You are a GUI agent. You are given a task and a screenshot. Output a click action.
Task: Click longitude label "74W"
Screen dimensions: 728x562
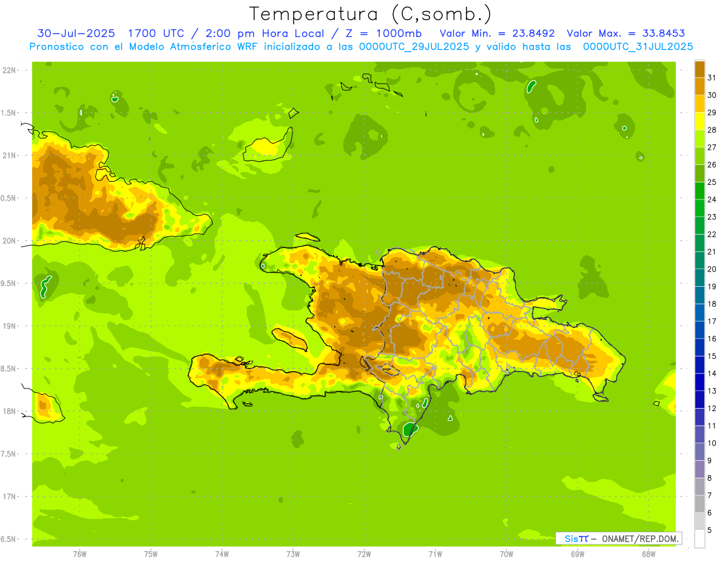tap(222, 554)
